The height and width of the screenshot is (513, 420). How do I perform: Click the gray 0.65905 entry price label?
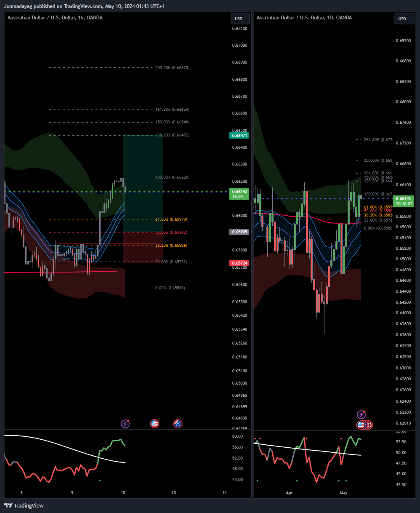click(x=239, y=232)
